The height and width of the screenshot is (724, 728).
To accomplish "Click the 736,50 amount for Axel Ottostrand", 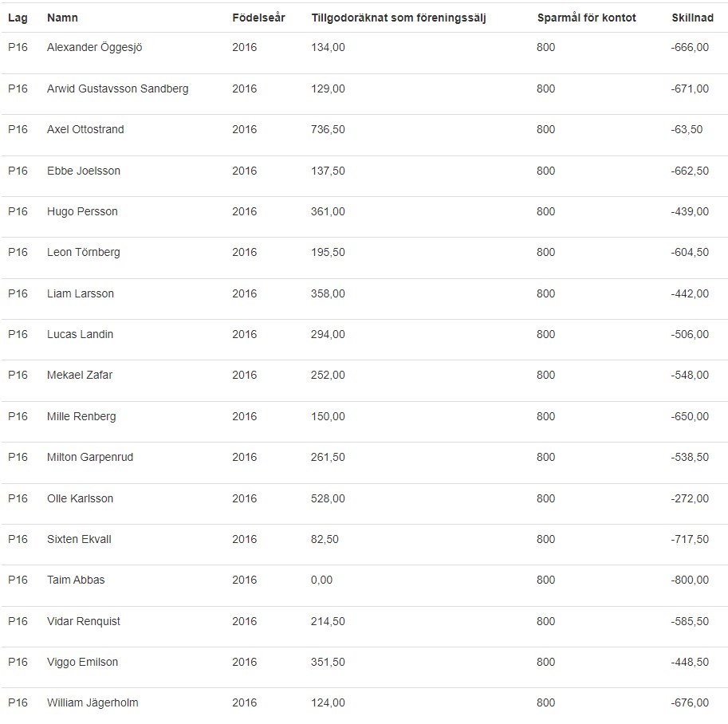I will tap(328, 129).
